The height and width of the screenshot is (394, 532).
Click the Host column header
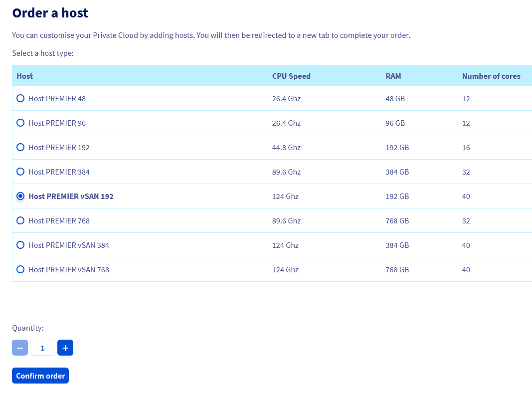point(25,76)
